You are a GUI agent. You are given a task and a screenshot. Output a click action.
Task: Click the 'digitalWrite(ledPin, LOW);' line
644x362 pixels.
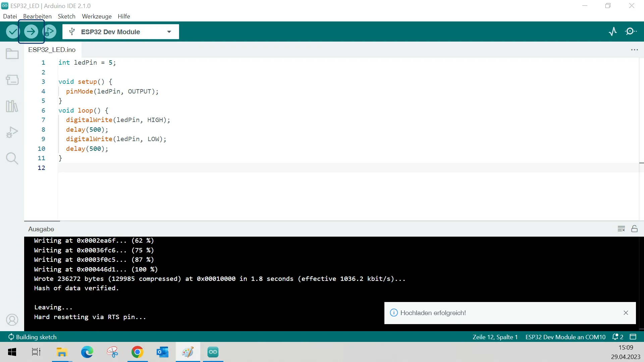pos(116,139)
